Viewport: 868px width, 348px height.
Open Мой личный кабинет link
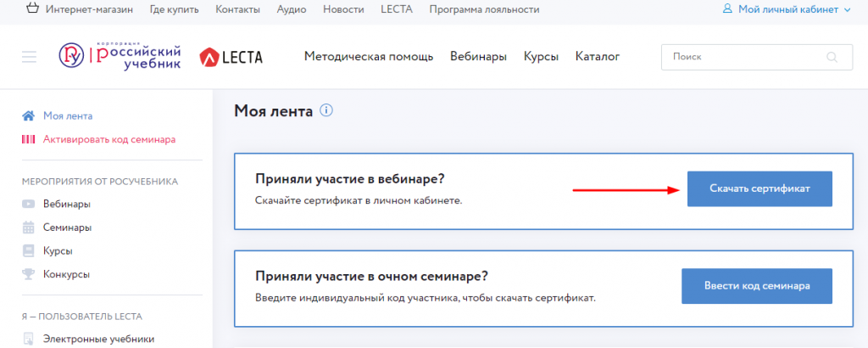788,9
